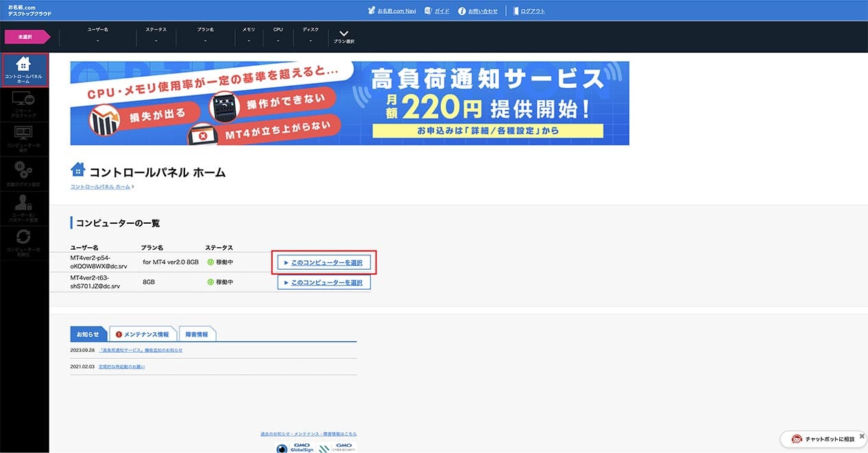Screen dimensions: 868x453
Task: Select the MT4ver2-p54 computer
Action: (x=324, y=262)
